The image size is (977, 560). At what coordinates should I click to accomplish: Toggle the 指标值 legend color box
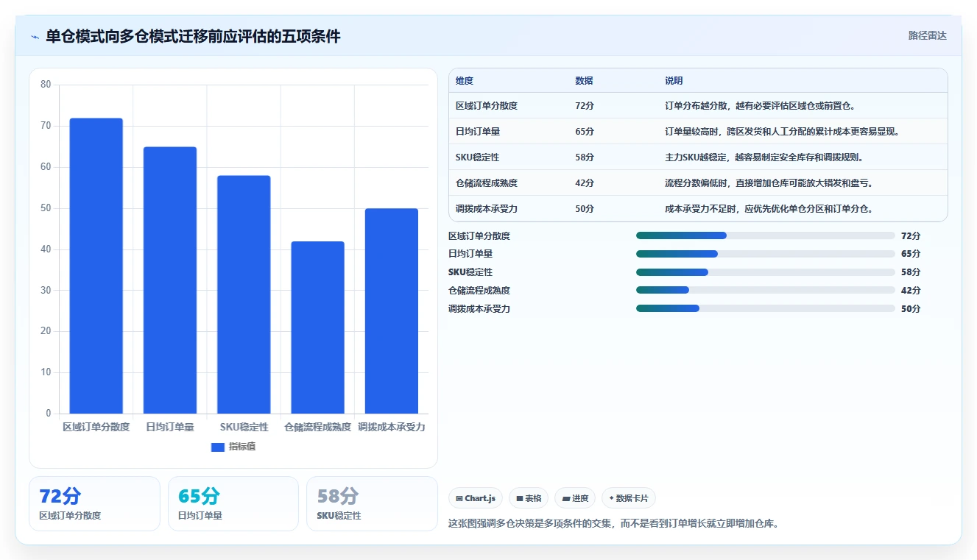coord(217,447)
